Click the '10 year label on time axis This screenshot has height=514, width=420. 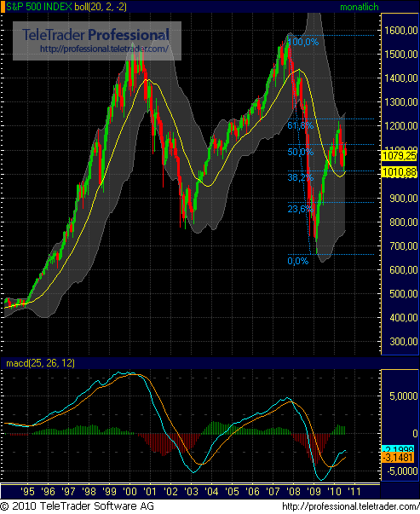334,491
